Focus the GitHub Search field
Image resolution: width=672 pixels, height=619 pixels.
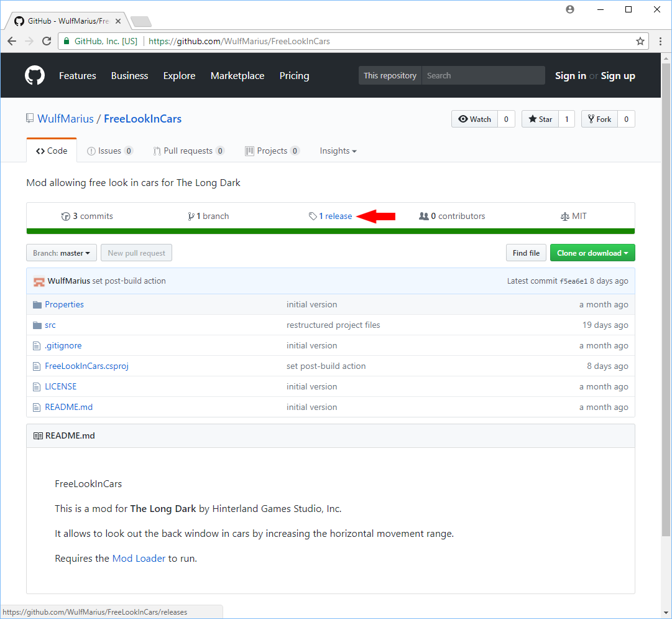483,75
